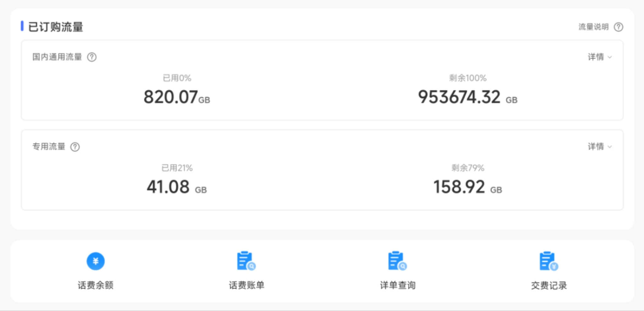
Task: Click the help icon next to 国内通用流量
Action: point(92,57)
